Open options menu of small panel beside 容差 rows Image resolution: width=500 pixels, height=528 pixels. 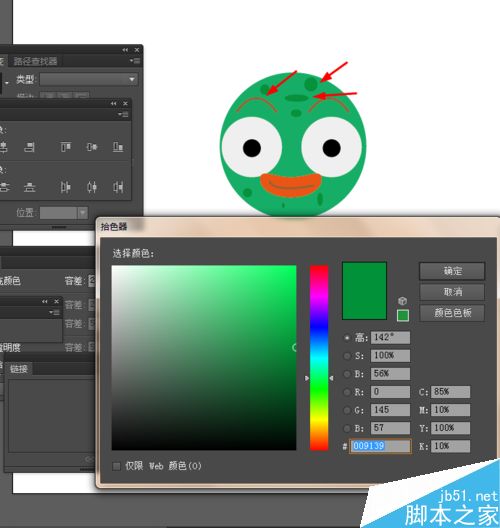(x=54, y=312)
